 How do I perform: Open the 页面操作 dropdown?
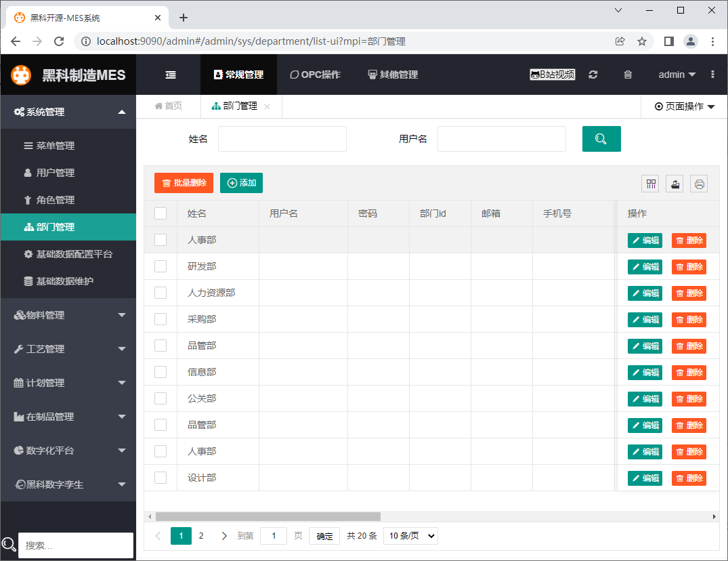pos(685,106)
